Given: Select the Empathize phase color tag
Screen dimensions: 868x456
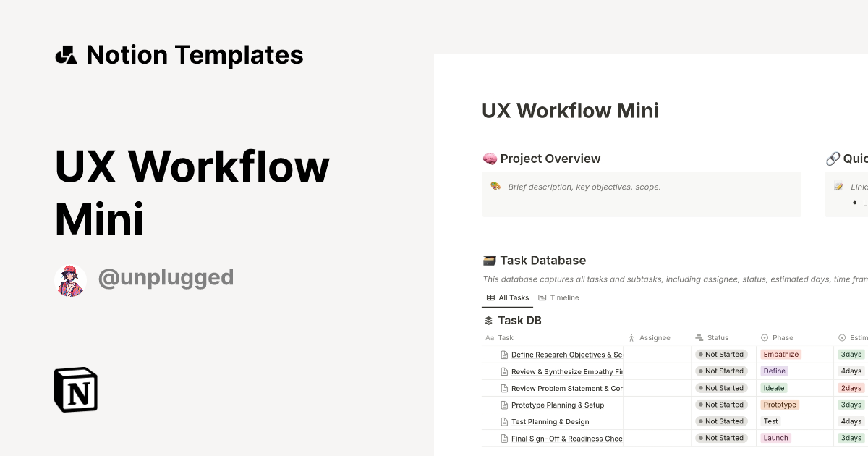Looking at the screenshot, I should point(780,354).
